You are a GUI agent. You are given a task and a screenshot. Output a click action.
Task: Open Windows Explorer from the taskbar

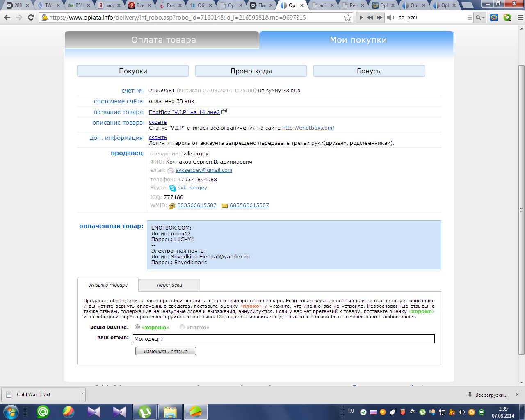(x=170, y=411)
